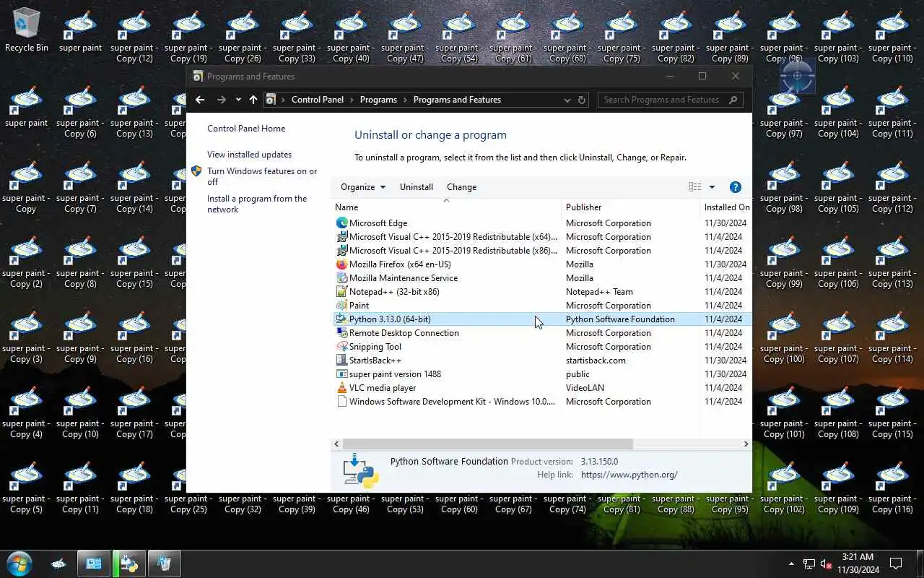Click the Python installer icon in details pane

click(x=361, y=470)
